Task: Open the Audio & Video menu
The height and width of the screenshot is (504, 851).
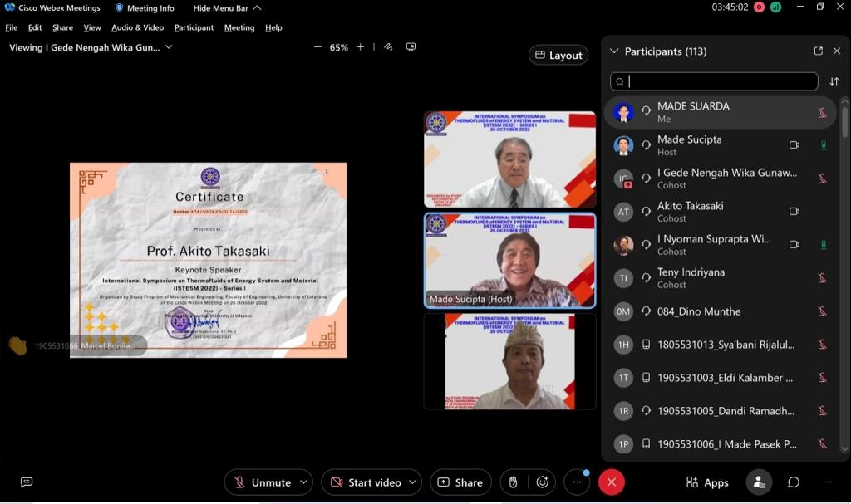Action: (x=137, y=27)
